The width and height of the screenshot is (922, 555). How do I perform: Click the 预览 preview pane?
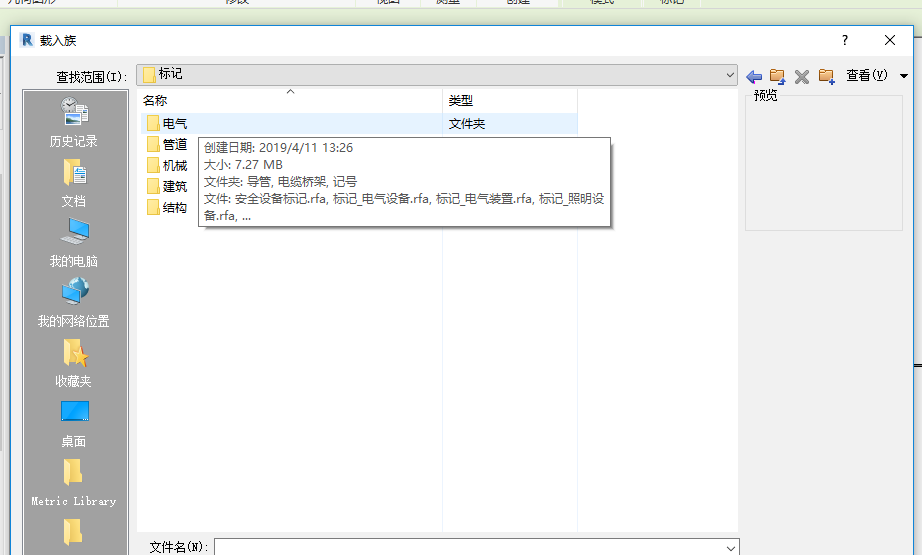coord(823,163)
